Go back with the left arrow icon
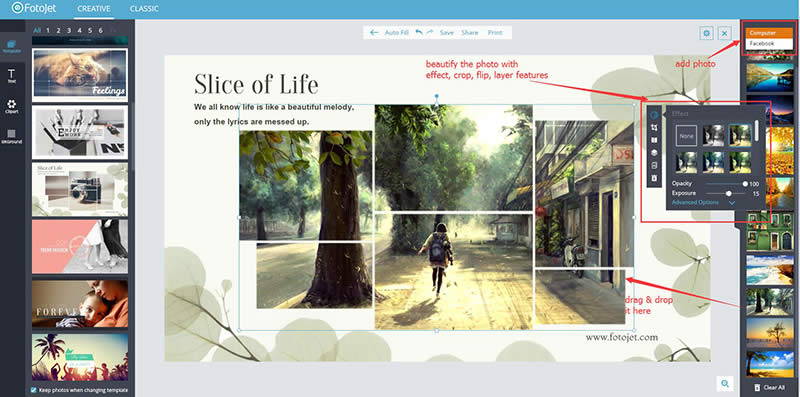Viewport: 800px width, 397px height. (374, 33)
